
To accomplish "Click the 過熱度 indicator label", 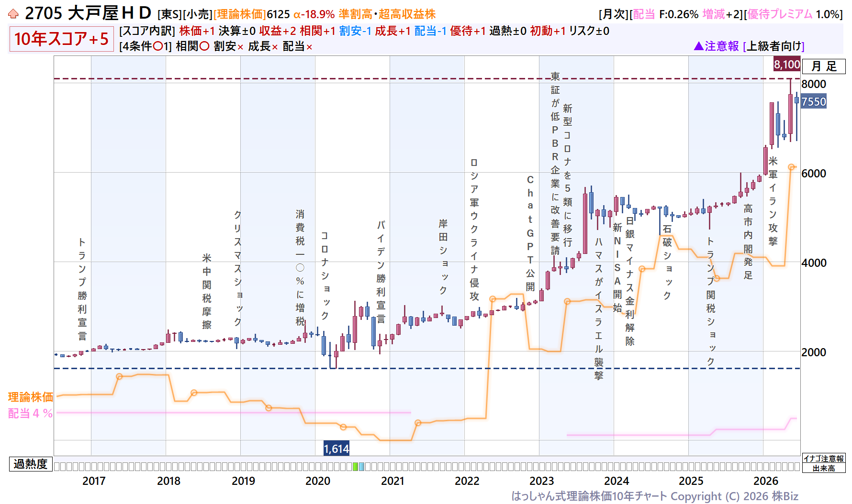I will click(31, 464).
